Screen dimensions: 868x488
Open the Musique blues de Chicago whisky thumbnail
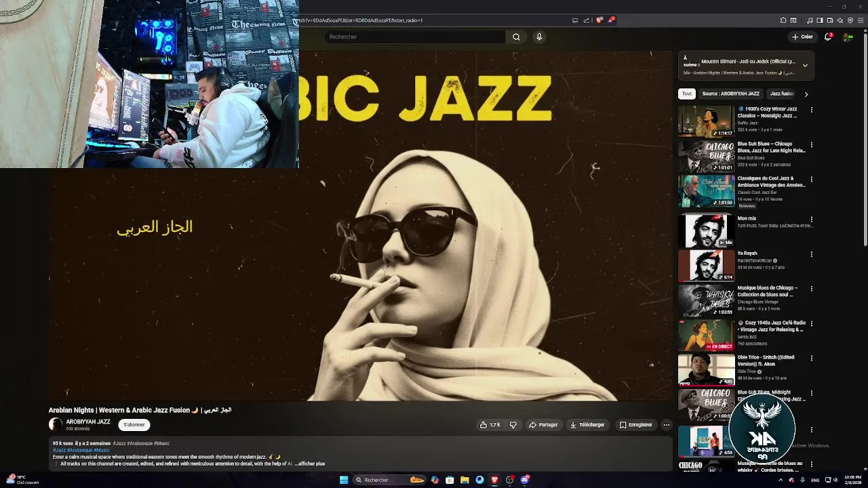coord(706,300)
